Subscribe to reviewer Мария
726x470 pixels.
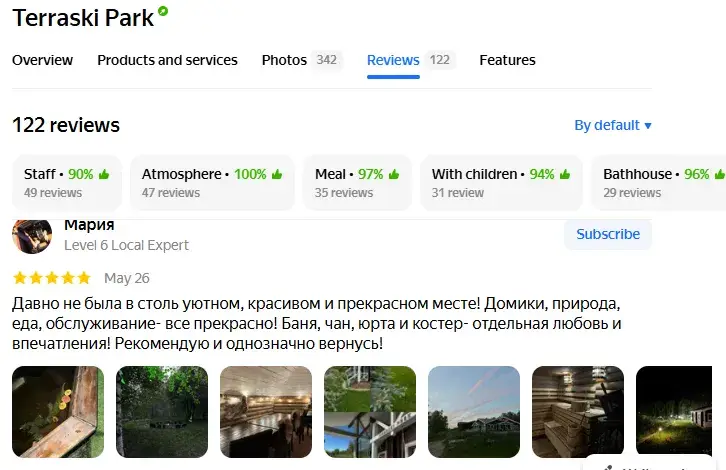point(608,234)
